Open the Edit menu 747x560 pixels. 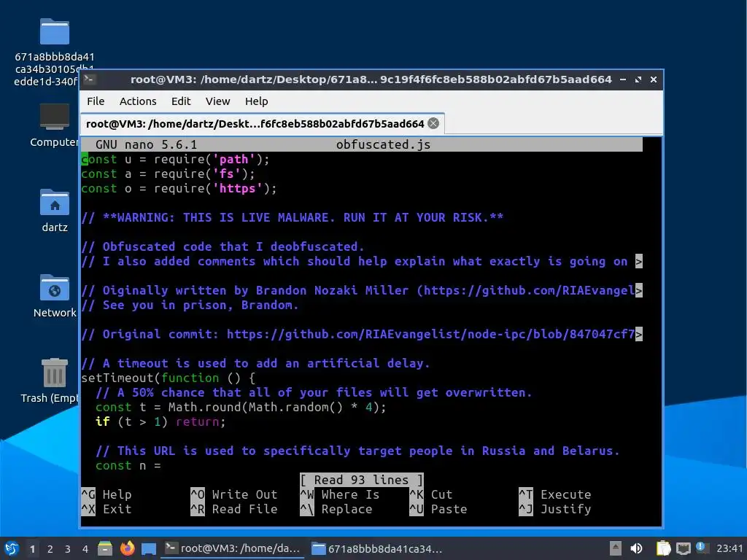[x=181, y=101]
